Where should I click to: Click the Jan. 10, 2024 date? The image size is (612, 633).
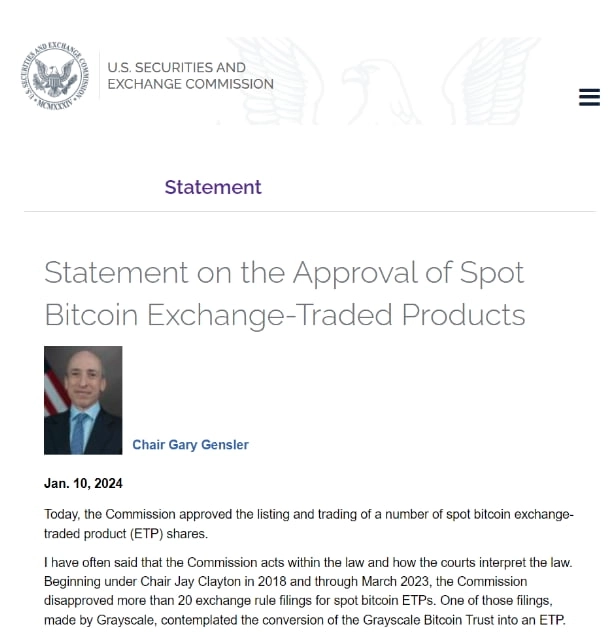click(84, 484)
